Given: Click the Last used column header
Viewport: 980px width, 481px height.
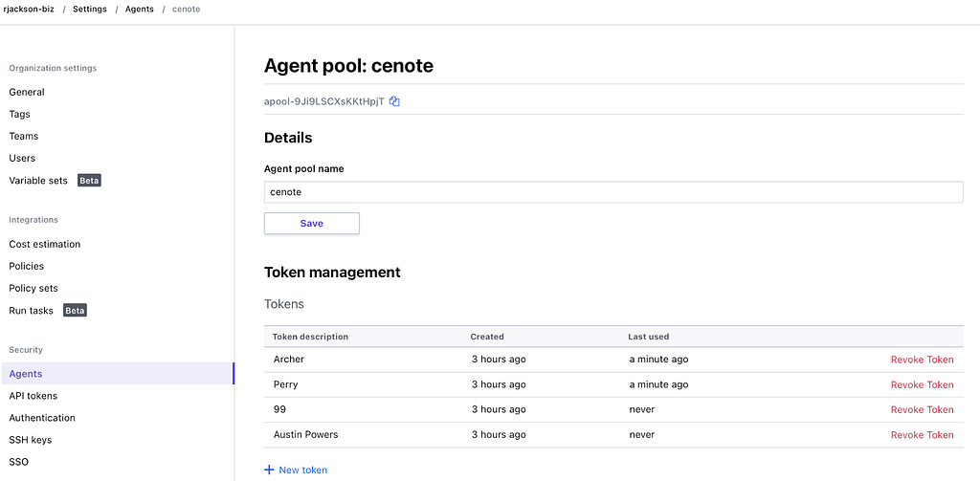Looking at the screenshot, I should point(648,337).
